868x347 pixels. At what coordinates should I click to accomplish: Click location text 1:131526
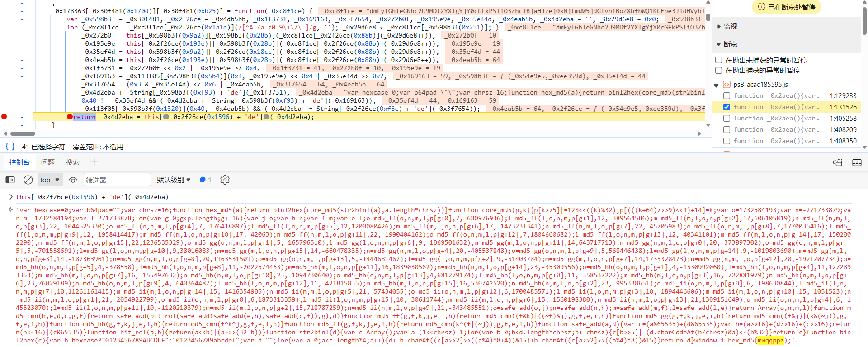(843, 107)
